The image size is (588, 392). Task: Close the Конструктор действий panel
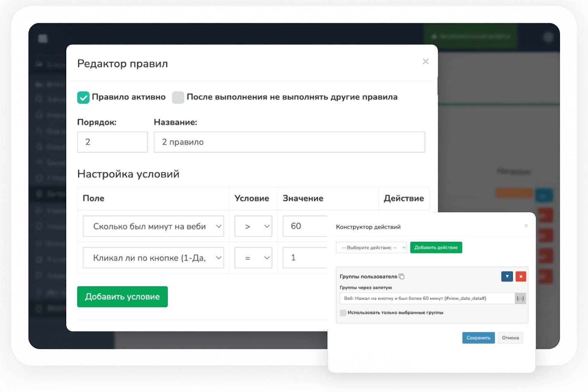[x=526, y=226]
